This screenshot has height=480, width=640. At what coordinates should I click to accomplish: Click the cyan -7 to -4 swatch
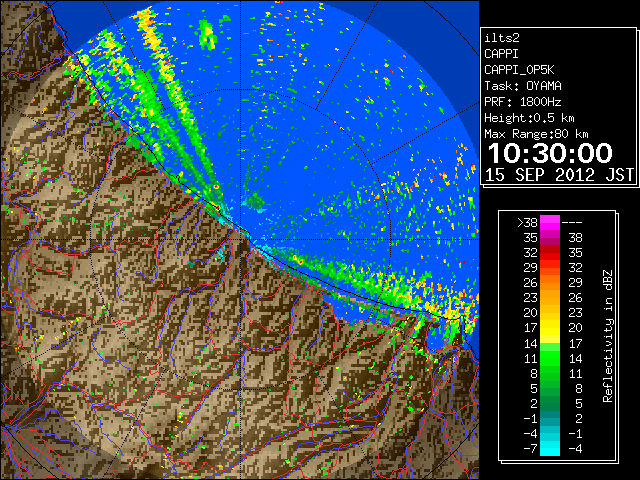click(550, 449)
